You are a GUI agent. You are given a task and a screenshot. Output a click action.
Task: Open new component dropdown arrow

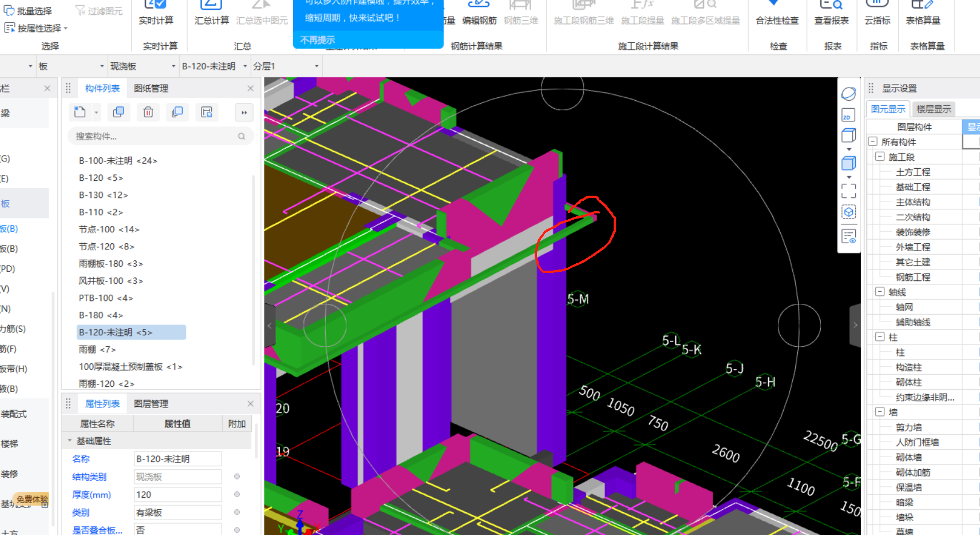(x=96, y=112)
